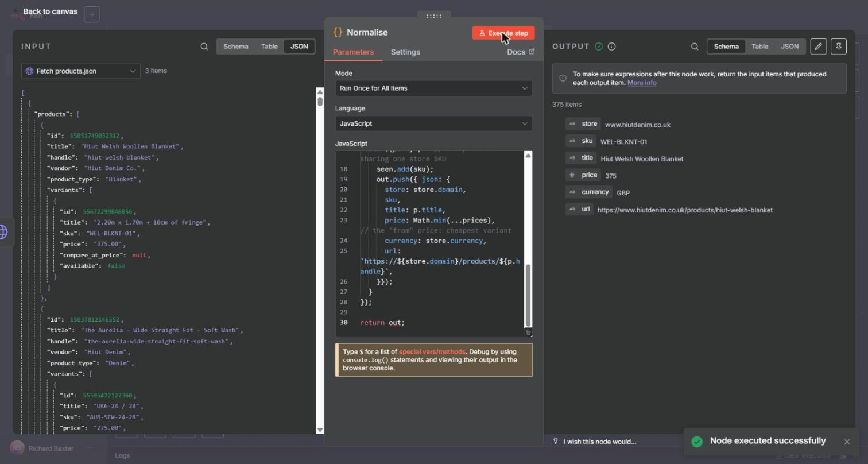The height and width of the screenshot is (464, 868).
Task: Select the sku field in output schema
Action: 580,141
